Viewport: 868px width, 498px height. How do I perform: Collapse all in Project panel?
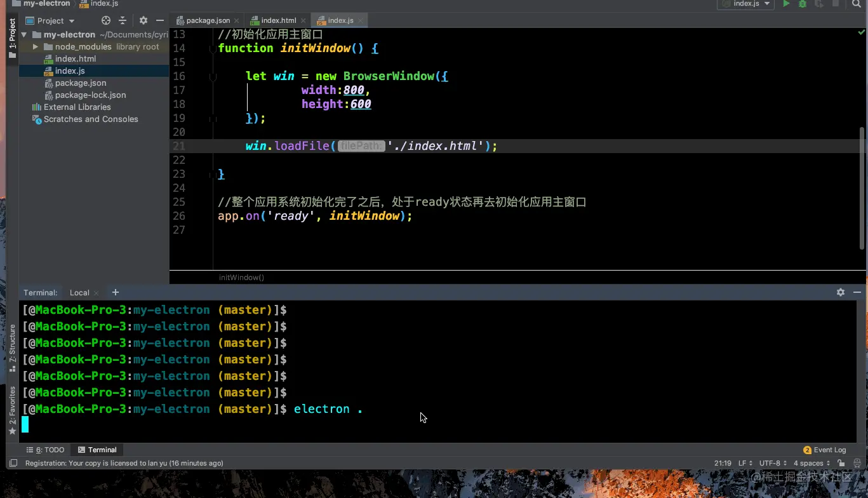(x=123, y=20)
